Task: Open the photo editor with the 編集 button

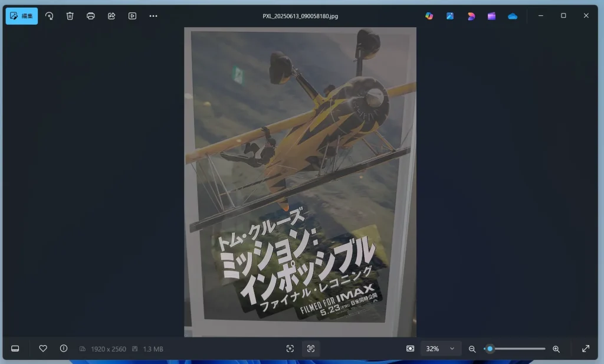Action: pyautogui.click(x=22, y=16)
